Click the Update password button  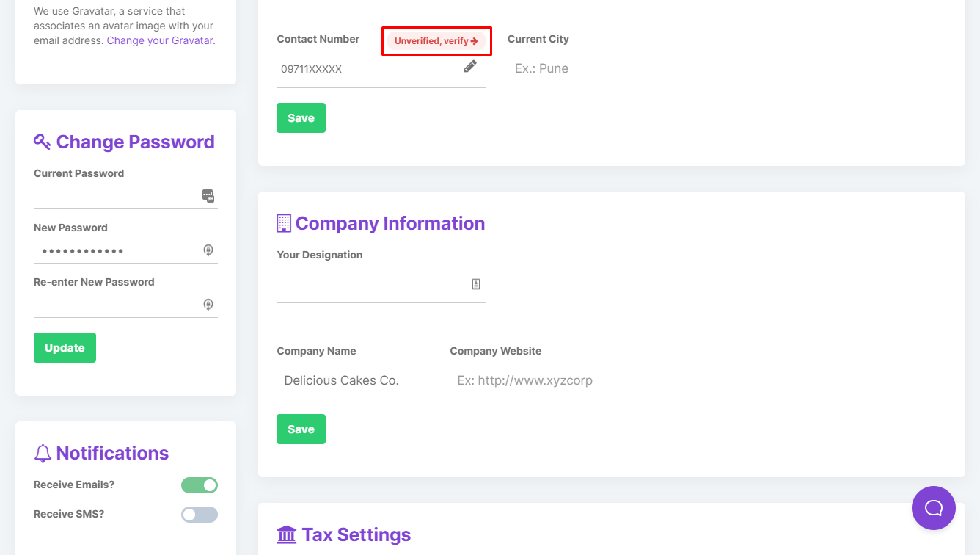pyautogui.click(x=65, y=348)
